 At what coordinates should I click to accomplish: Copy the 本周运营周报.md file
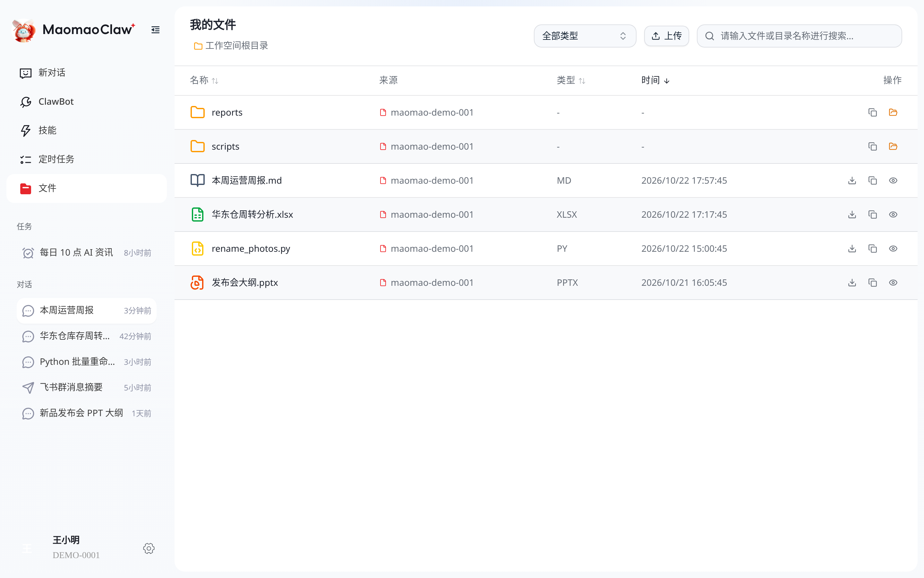[872, 180]
